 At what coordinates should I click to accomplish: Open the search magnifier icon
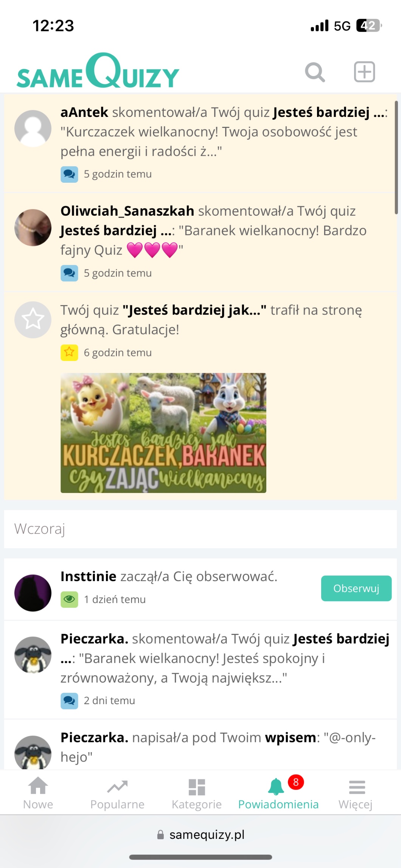click(315, 72)
